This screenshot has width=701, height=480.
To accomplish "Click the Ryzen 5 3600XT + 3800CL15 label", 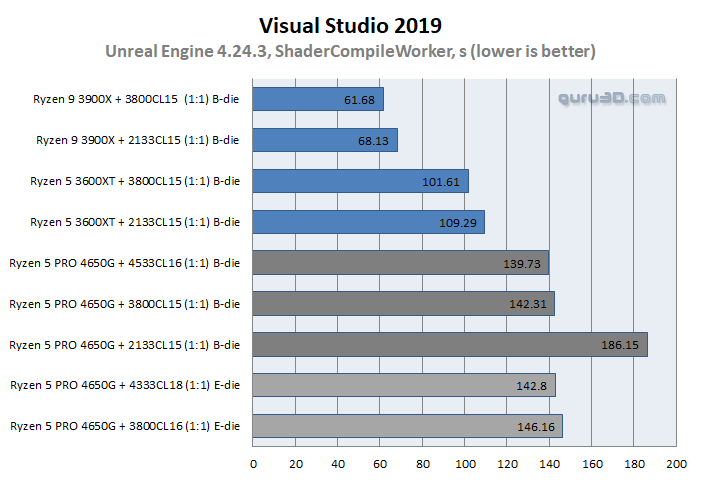I will coord(135,181).
